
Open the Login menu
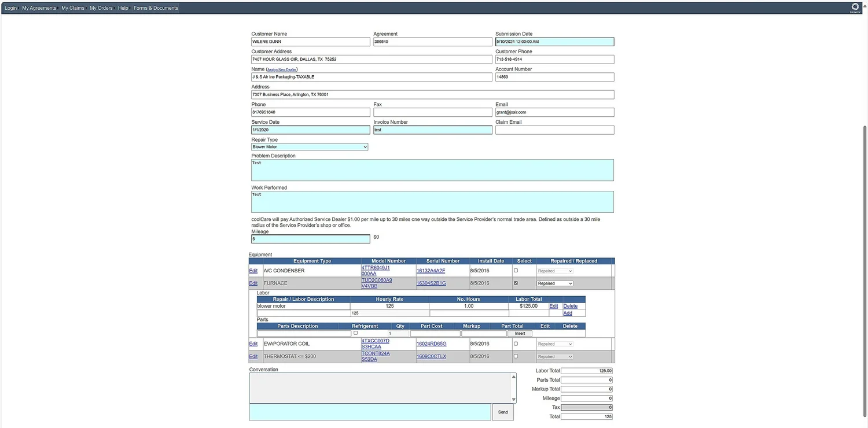point(10,8)
